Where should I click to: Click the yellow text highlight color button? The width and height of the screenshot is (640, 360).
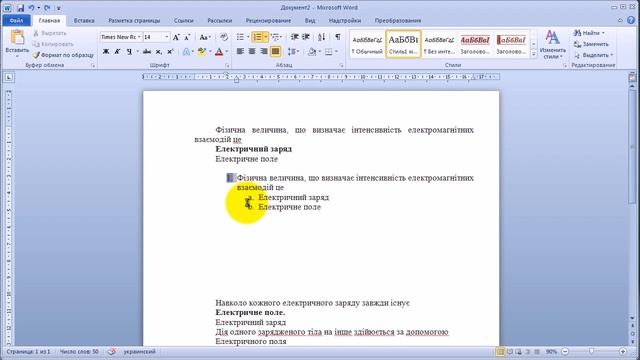click(x=201, y=51)
